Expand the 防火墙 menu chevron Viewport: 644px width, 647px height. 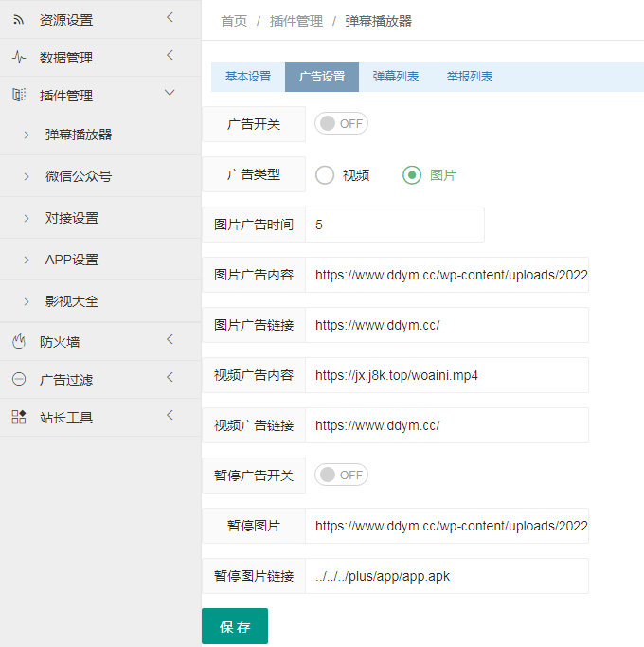pos(170,340)
